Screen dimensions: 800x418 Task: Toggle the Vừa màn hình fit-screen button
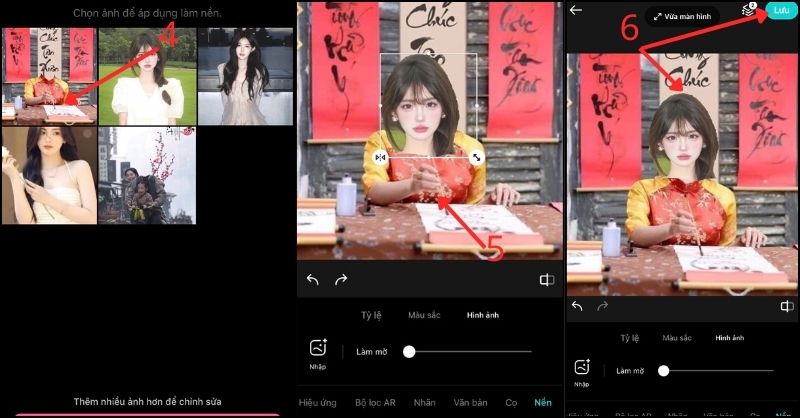pos(682,17)
